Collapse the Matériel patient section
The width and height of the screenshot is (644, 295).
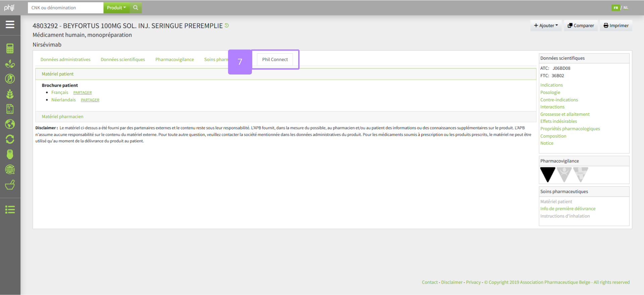tap(286, 74)
